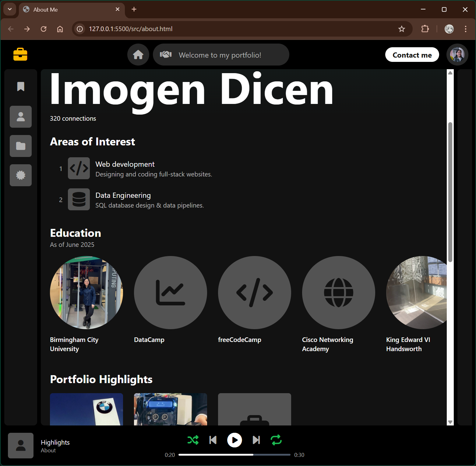
Task: Click the badge icon in sidebar
Action: 21,175
